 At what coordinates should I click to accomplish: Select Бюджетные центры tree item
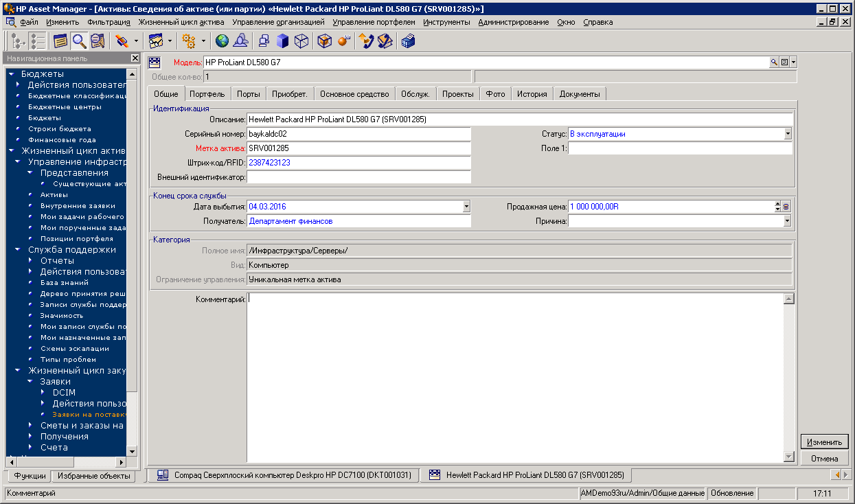click(65, 107)
